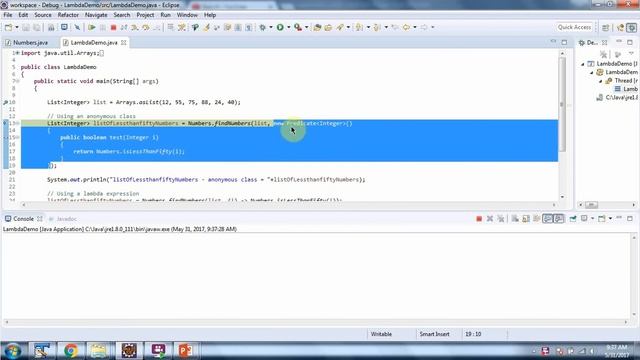640x360 pixels.
Task: Click the Terminate button in Console toolbar
Action: point(479,219)
